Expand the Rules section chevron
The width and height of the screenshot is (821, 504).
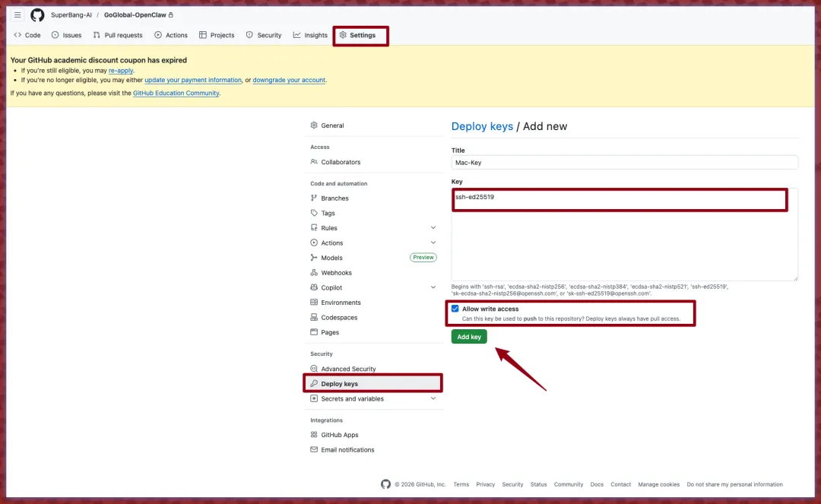(433, 227)
